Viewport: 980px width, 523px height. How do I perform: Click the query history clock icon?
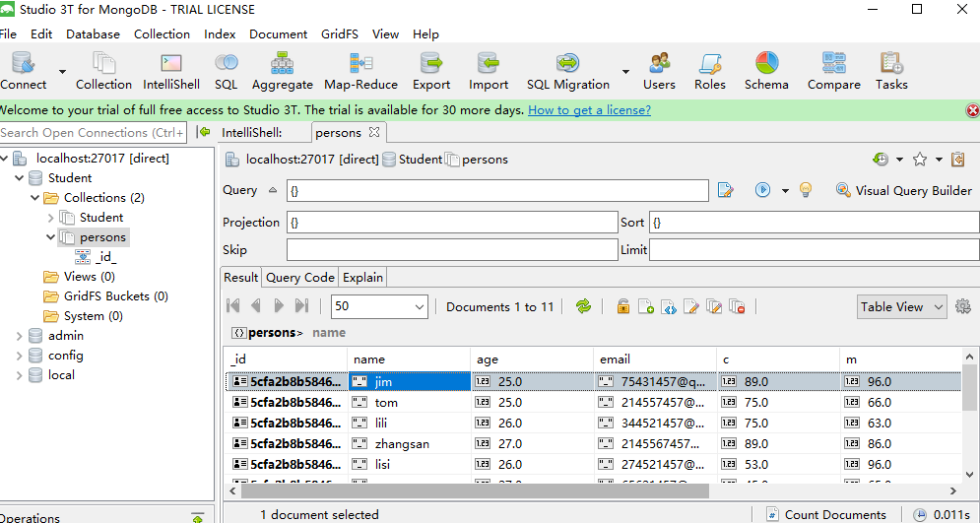click(881, 160)
